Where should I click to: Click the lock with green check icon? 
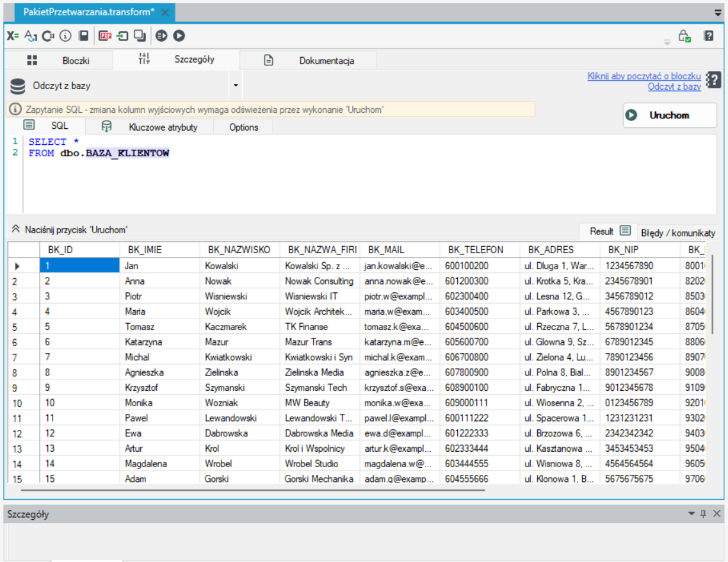click(x=684, y=36)
